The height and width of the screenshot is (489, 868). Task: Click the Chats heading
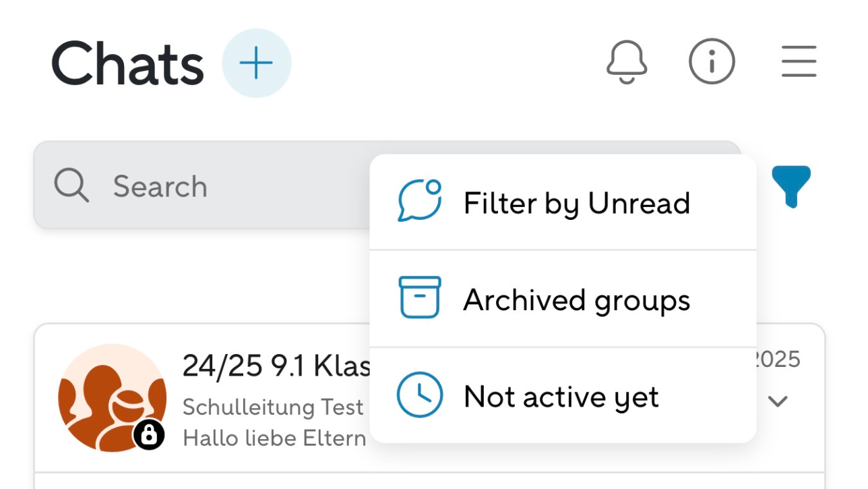[127, 65]
